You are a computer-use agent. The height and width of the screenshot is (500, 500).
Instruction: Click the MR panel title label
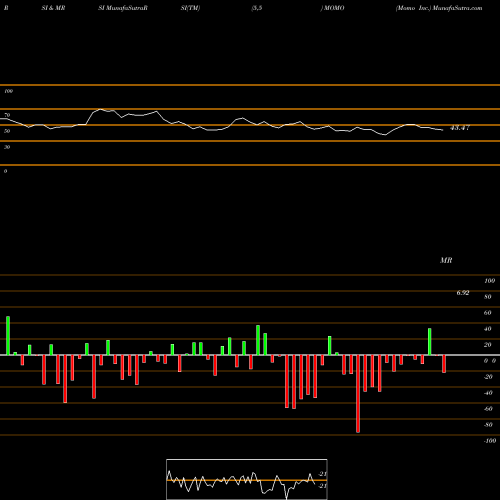click(446, 260)
